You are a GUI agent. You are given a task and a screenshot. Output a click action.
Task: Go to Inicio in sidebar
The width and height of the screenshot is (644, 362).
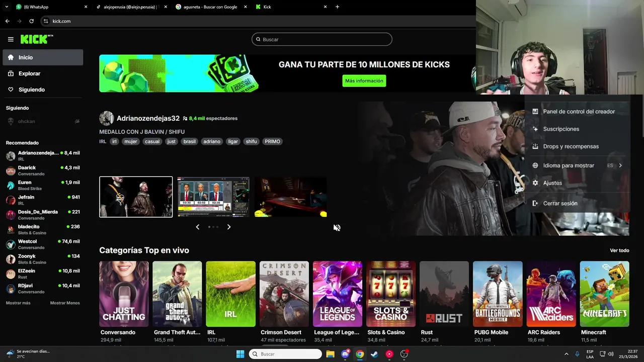tap(43, 57)
